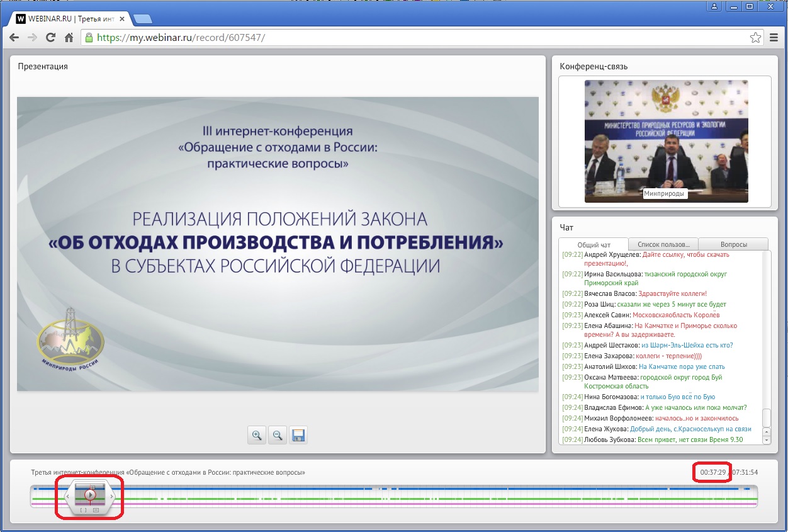The width and height of the screenshot is (788, 532).
Task: Click the comment icon below the timeline handle
Action: point(96,510)
